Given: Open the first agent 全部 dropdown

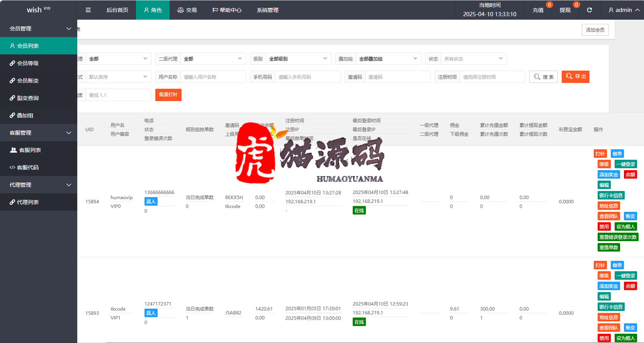Looking at the screenshot, I should (119, 59).
